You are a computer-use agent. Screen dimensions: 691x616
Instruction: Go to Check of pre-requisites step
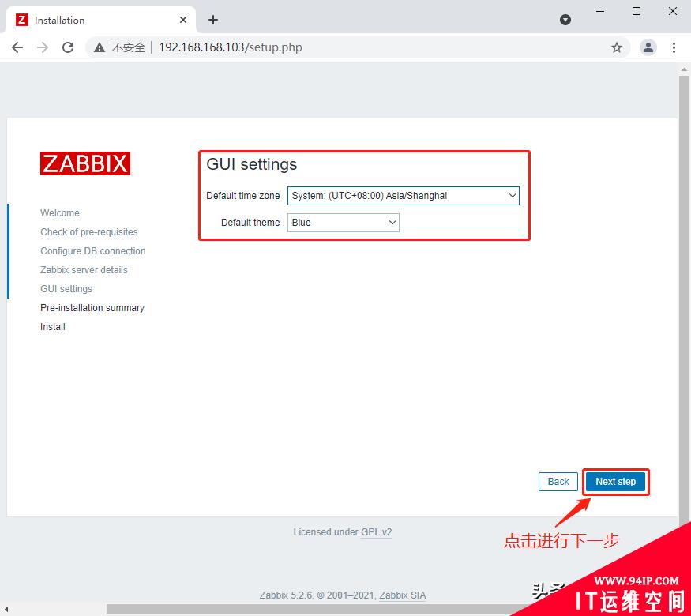(89, 231)
